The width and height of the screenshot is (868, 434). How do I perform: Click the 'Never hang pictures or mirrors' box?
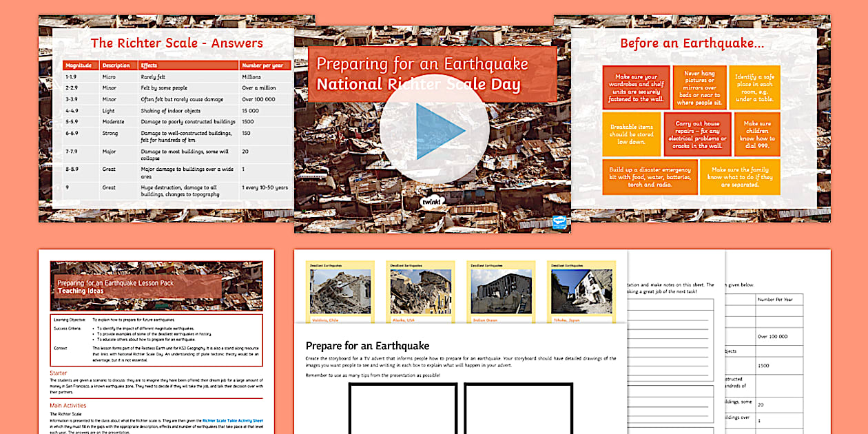701,87
